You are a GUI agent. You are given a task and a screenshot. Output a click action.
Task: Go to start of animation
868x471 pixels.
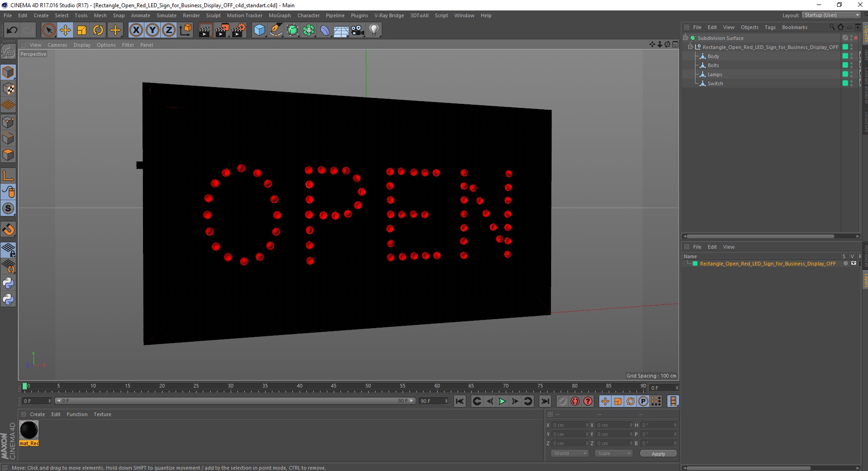coord(460,401)
